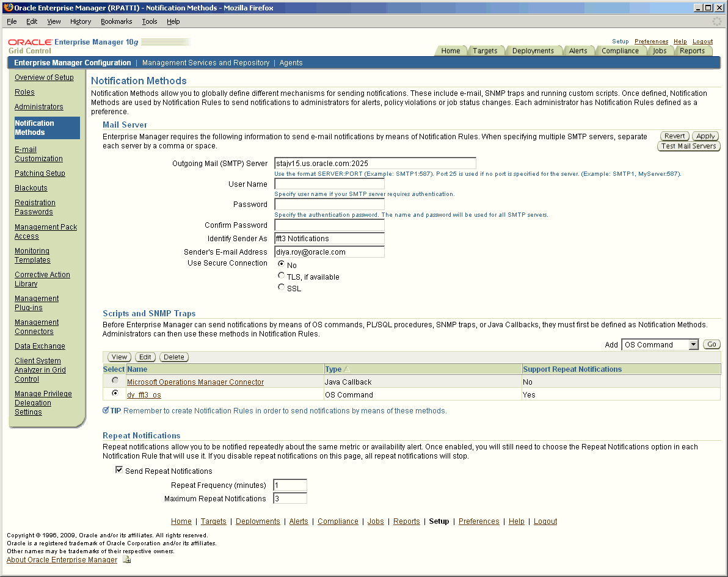Toggle the Send Repeat Notifications checkbox
Image resolution: width=728 pixels, height=577 pixels.
tap(119, 470)
